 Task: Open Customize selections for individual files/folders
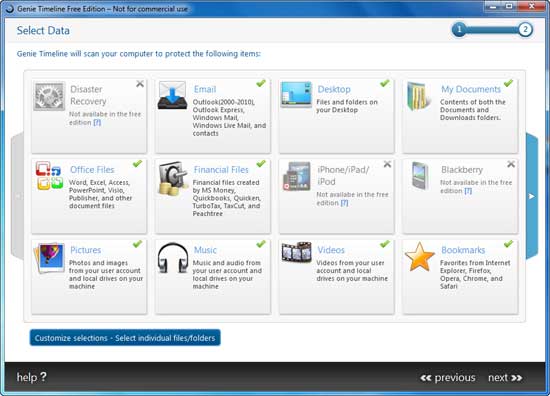coord(125,338)
